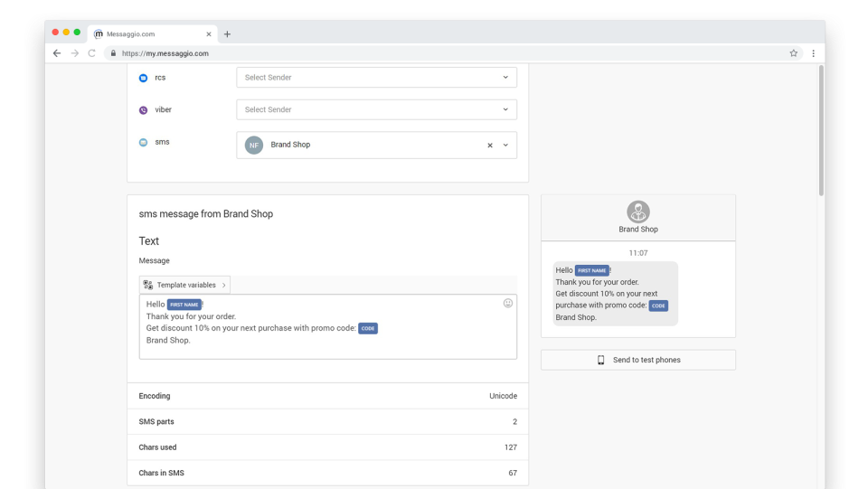Bookmark page with the star icon

click(x=793, y=53)
